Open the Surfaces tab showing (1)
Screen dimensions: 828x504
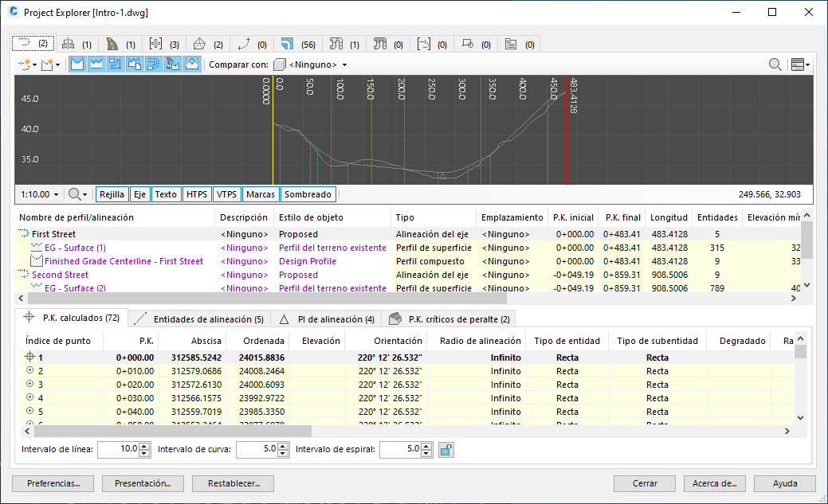click(77, 44)
